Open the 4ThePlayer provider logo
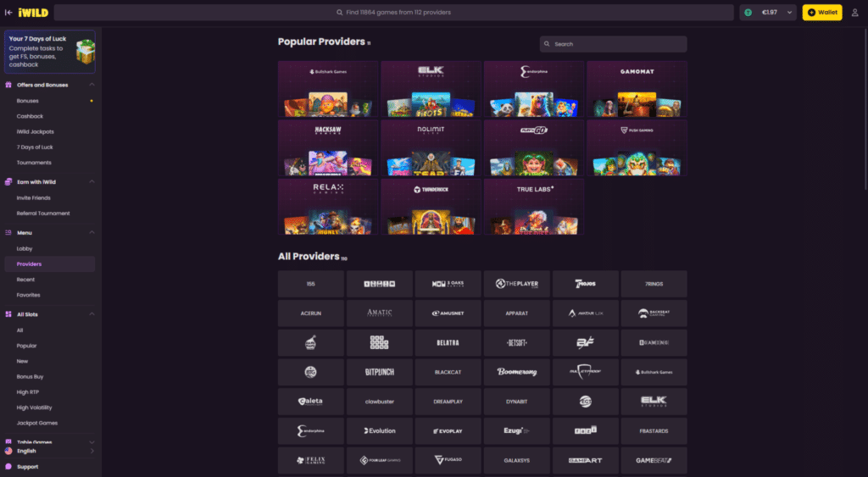The image size is (868, 477). point(516,284)
